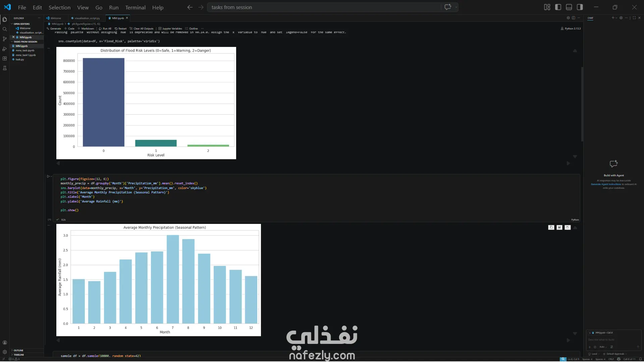
Task: Click Ln 8, Col 9 in status bar
Action: 573,359
